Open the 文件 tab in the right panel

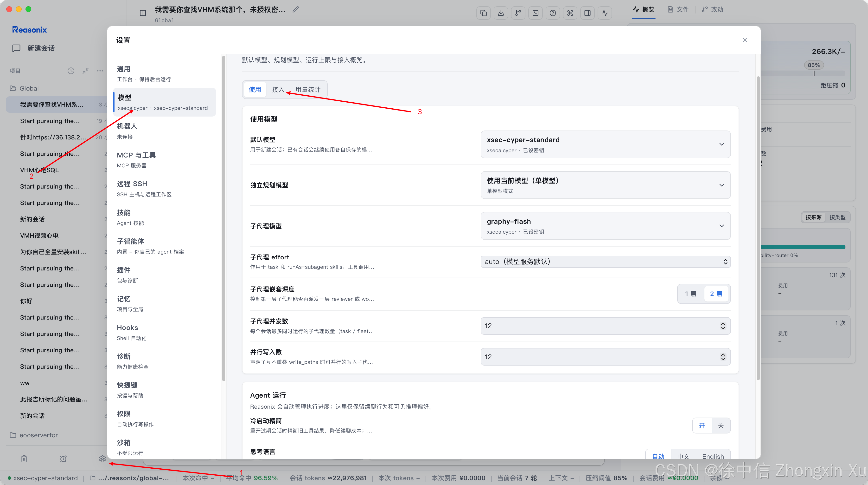(x=678, y=9)
